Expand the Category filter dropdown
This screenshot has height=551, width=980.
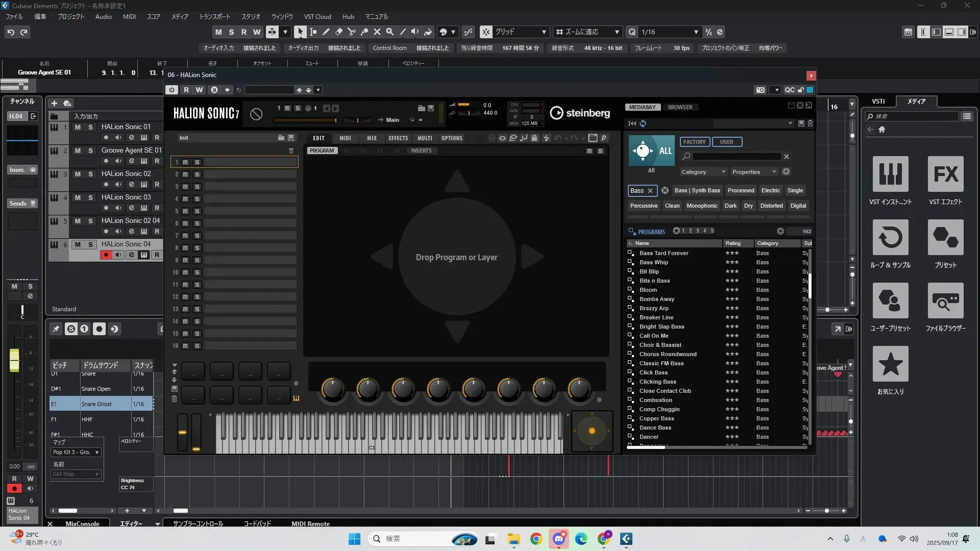pos(702,172)
